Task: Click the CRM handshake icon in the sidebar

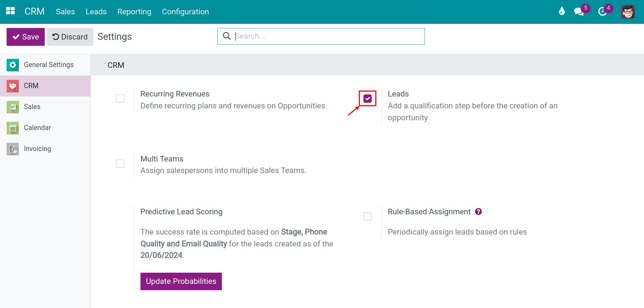Action: click(x=13, y=86)
